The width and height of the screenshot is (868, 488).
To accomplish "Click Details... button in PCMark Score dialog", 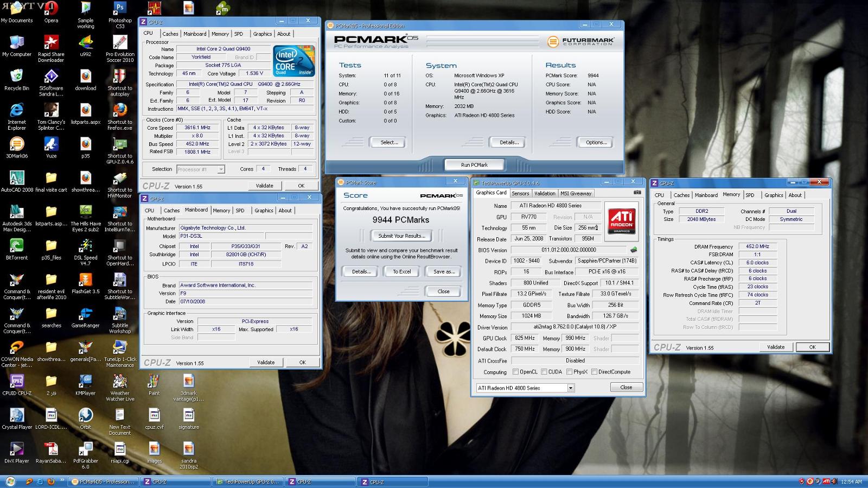I will click(x=361, y=271).
